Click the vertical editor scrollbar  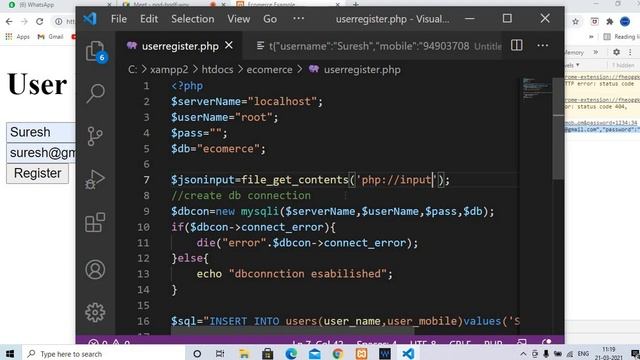[558, 129]
